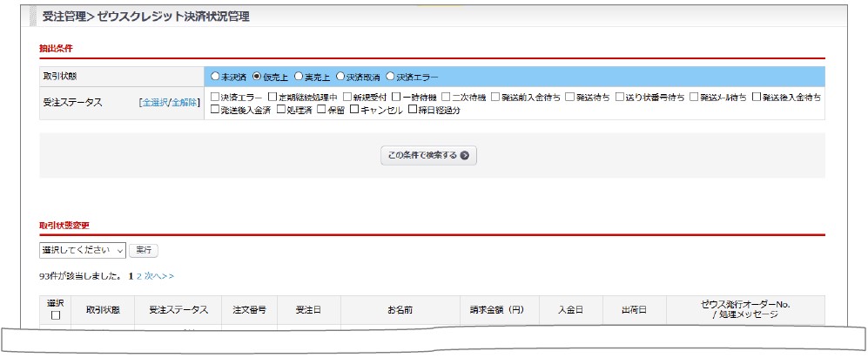Go to results page 2
The image size is (868, 358).
139,276
